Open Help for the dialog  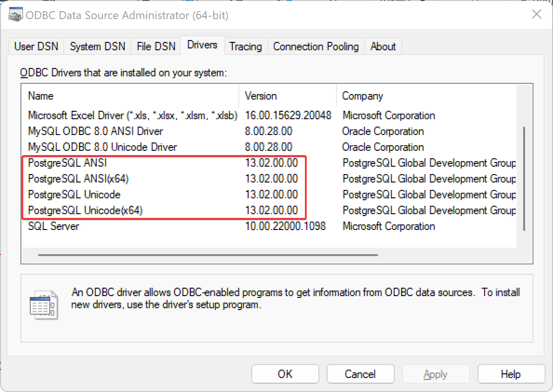[511, 374]
